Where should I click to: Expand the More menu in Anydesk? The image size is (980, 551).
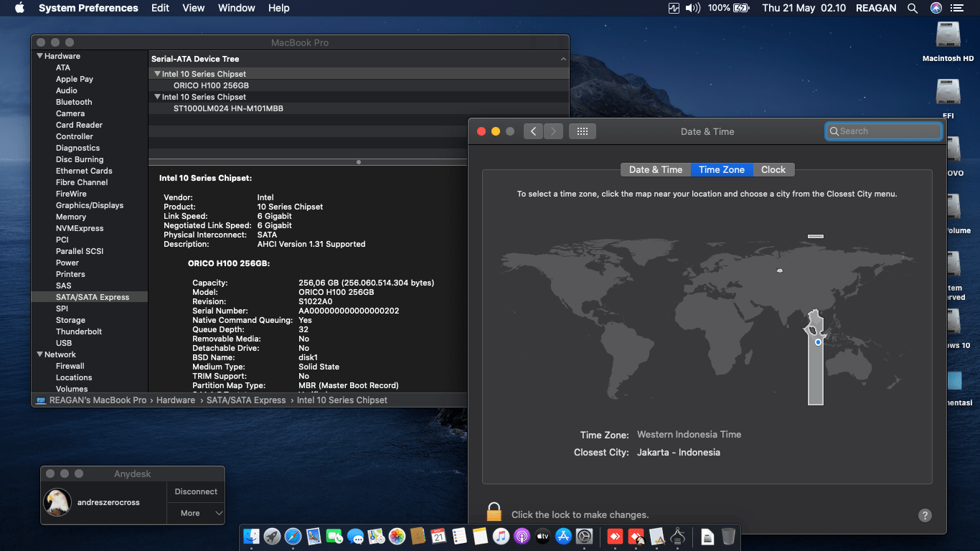[196, 513]
